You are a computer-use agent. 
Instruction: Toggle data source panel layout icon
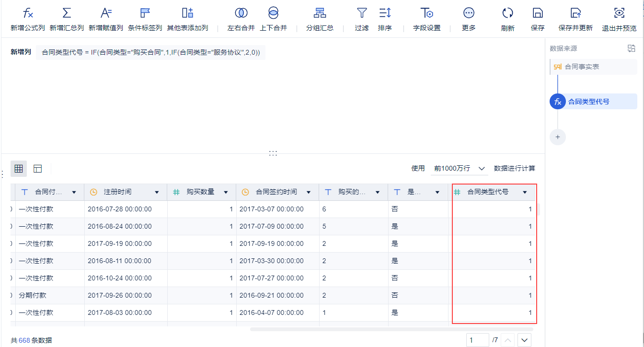point(632,48)
